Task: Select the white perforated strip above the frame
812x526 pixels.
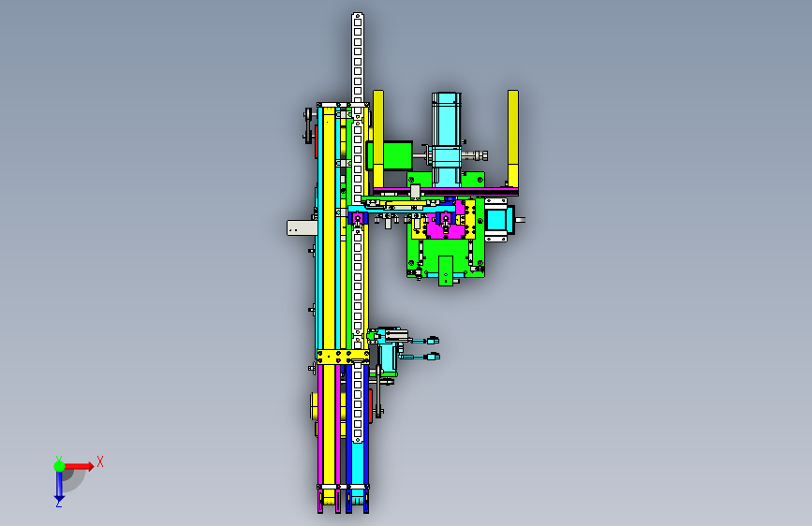Action: 358,57
